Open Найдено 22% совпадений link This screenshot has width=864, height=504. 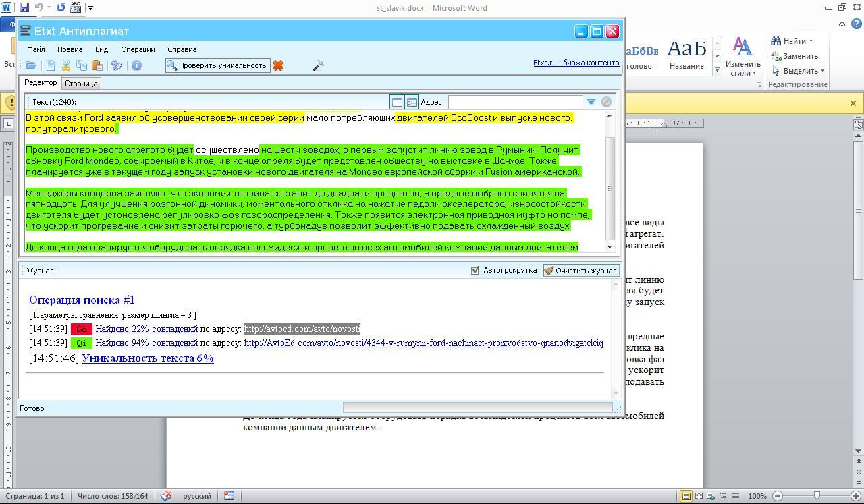tap(146, 329)
